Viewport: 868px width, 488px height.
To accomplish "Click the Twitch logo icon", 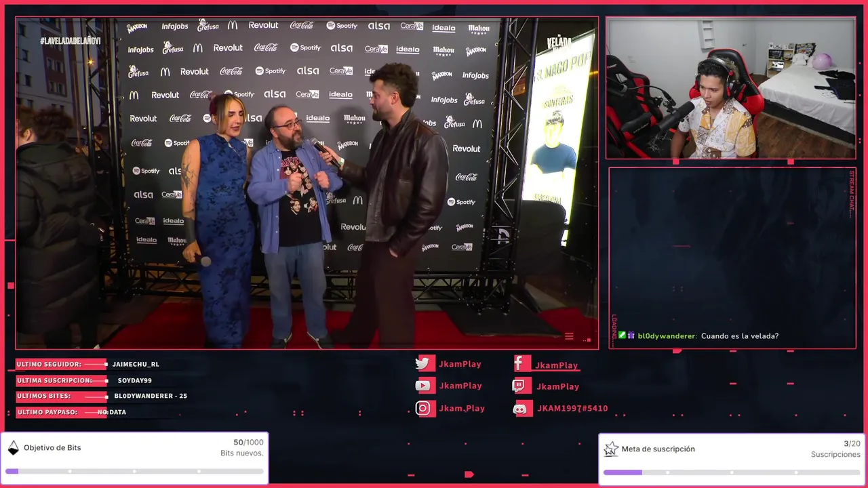I will (x=522, y=386).
